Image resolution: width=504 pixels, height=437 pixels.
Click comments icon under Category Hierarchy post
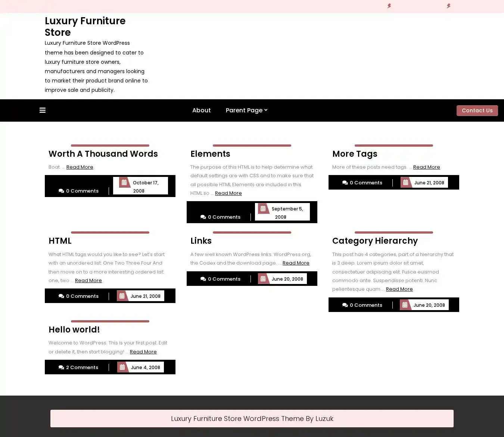(345, 305)
